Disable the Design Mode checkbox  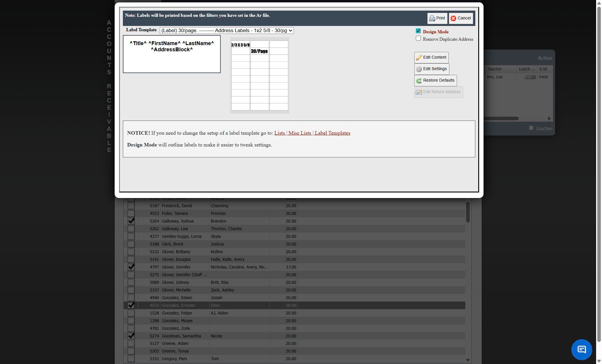point(418,31)
